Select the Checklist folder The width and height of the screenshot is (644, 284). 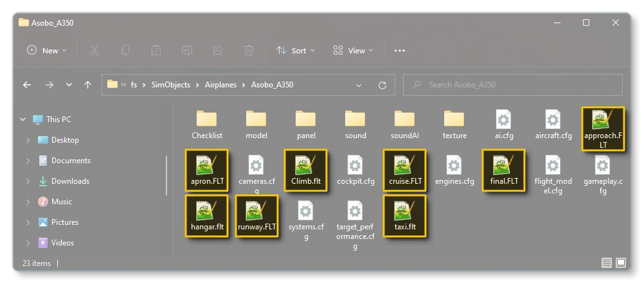point(206,125)
